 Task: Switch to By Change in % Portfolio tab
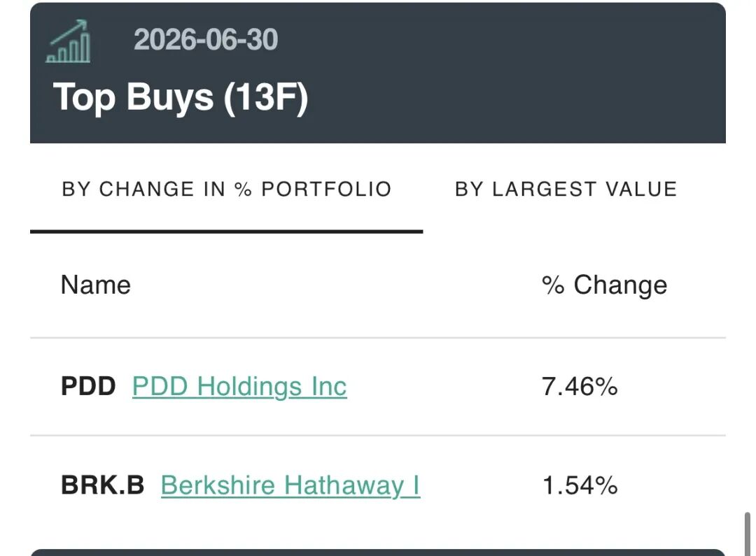pos(227,190)
